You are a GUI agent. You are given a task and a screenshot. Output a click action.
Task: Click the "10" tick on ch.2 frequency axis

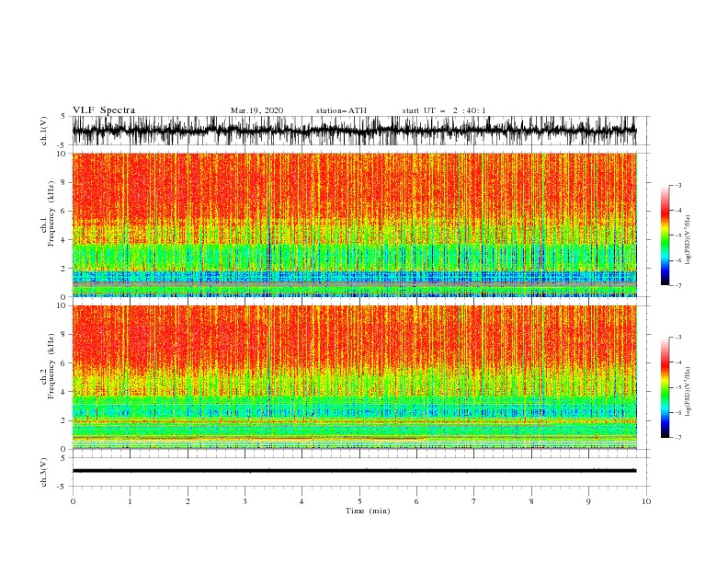point(63,305)
